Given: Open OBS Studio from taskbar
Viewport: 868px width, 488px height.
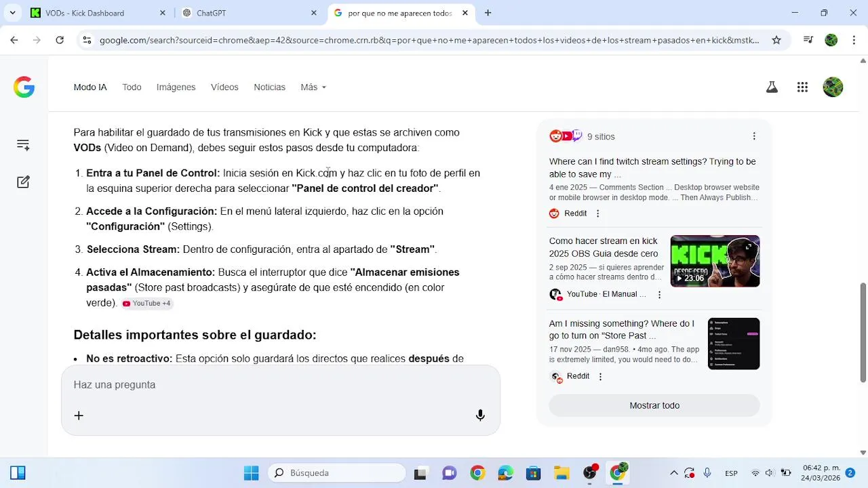Looking at the screenshot, I should click(590, 473).
